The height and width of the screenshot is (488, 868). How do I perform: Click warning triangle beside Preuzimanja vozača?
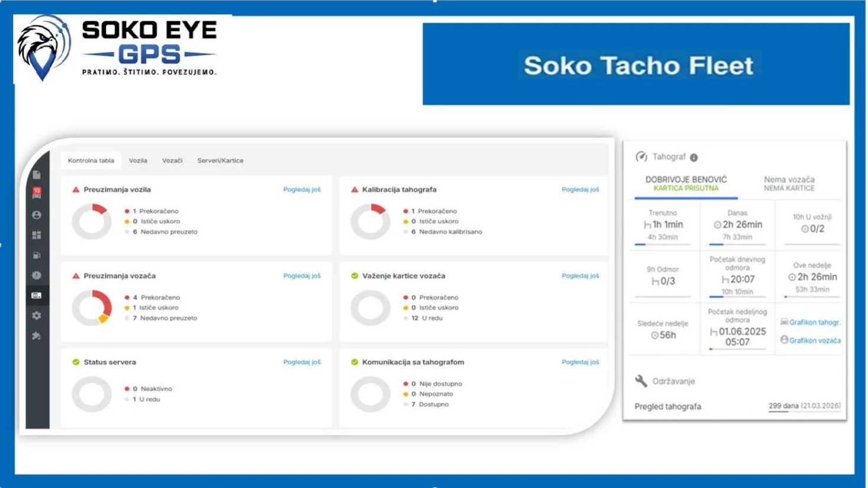76,276
